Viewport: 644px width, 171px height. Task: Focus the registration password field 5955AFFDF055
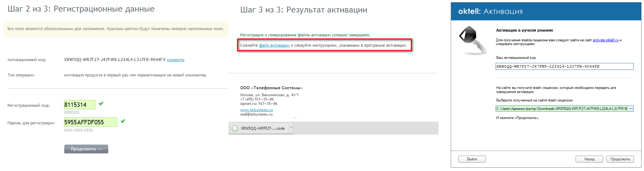(x=90, y=122)
